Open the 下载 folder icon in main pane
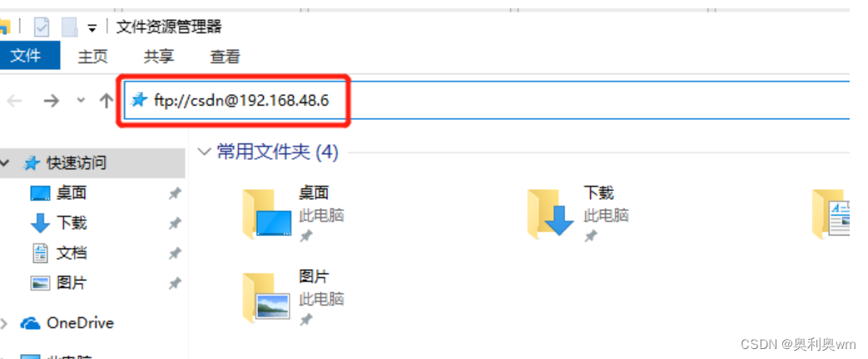 (550, 214)
